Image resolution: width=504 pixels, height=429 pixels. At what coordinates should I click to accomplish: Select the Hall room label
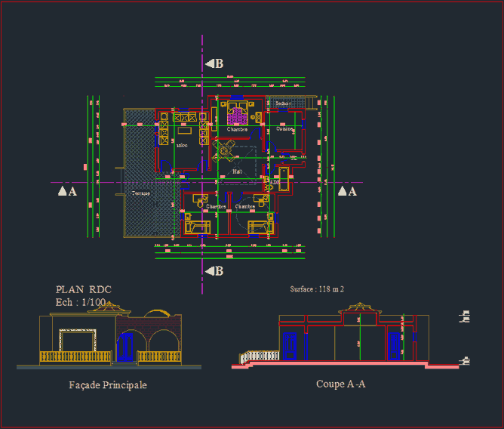tap(237, 171)
